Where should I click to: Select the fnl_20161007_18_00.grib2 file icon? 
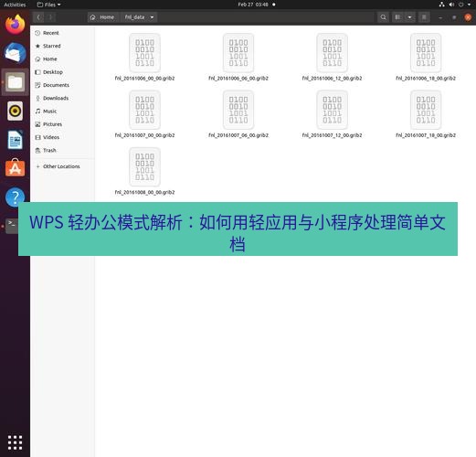[426, 110]
